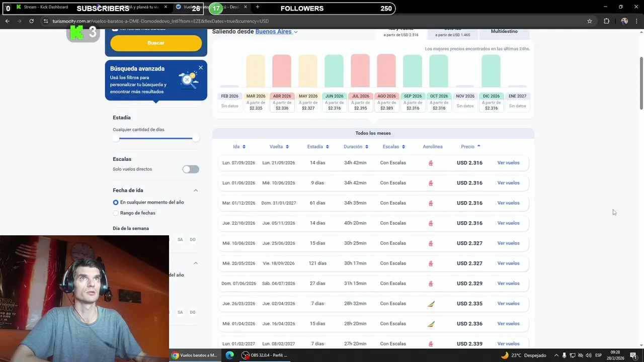Sort flights by Ida column arrows
This screenshot has height=362, width=644.
244,147
